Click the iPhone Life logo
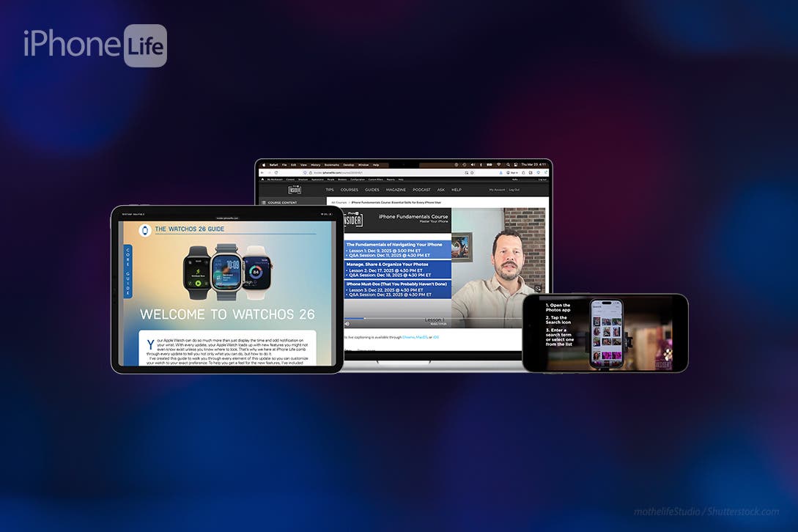The width and height of the screenshot is (798, 532). 95,45
